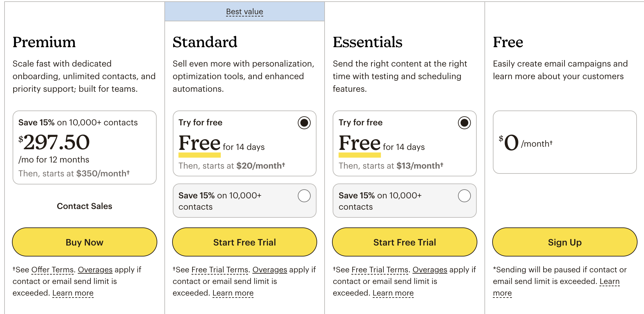Click Learn more under Premium plan
The height and width of the screenshot is (314, 644).
click(73, 293)
